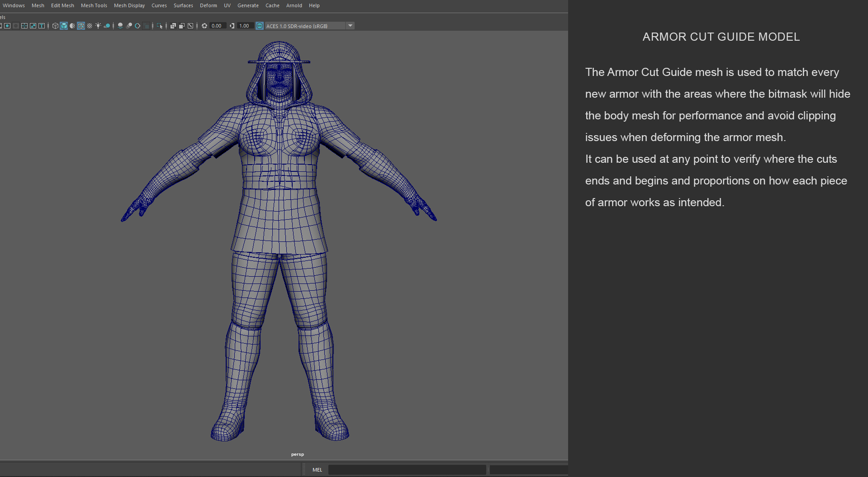Screen dimensions: 868x477
Task: Click the Textured checker sphere icon
Action: (90, 26)
